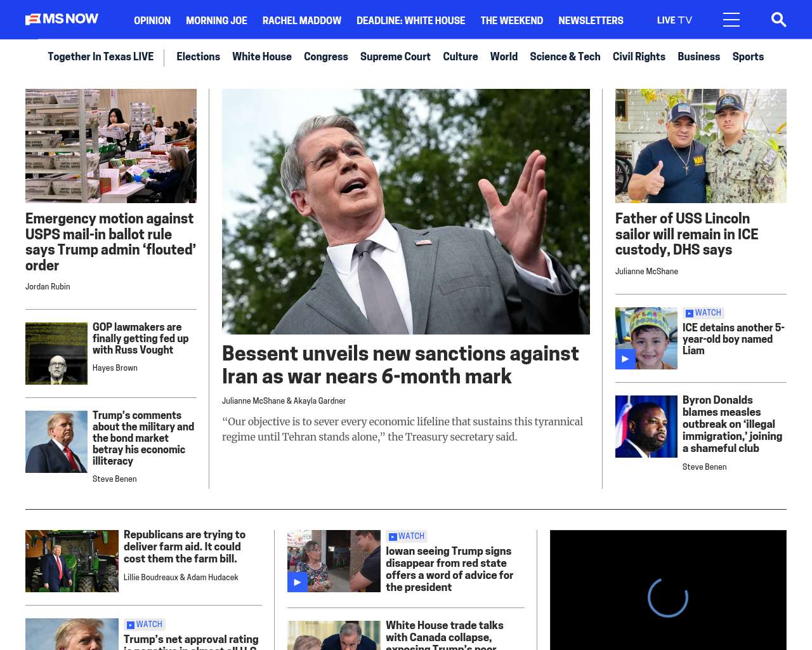This screenshot has width=812, height=650.
Task: Open the hamburger menu icon
Action: click(x=731, y=20)
